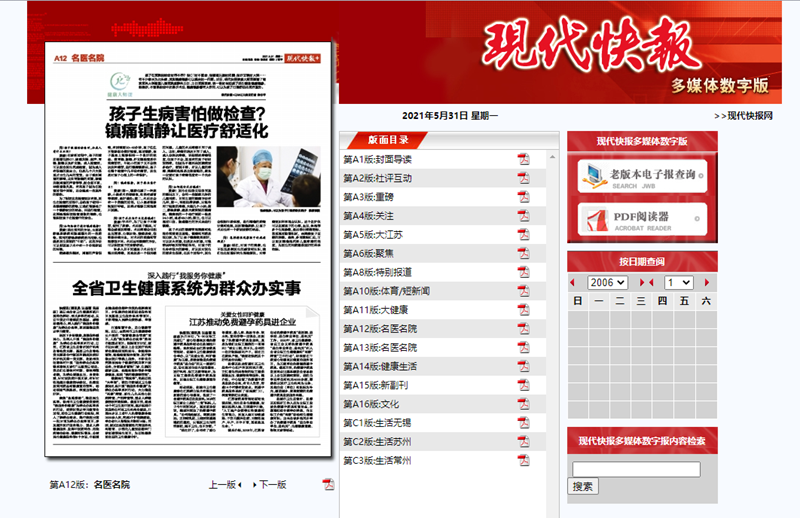Image resolution: width=800 pixels, height=518 pixels.
Task: Open PDF icon for 第C2版:生活苏州
Action: [x=523, y=441]
